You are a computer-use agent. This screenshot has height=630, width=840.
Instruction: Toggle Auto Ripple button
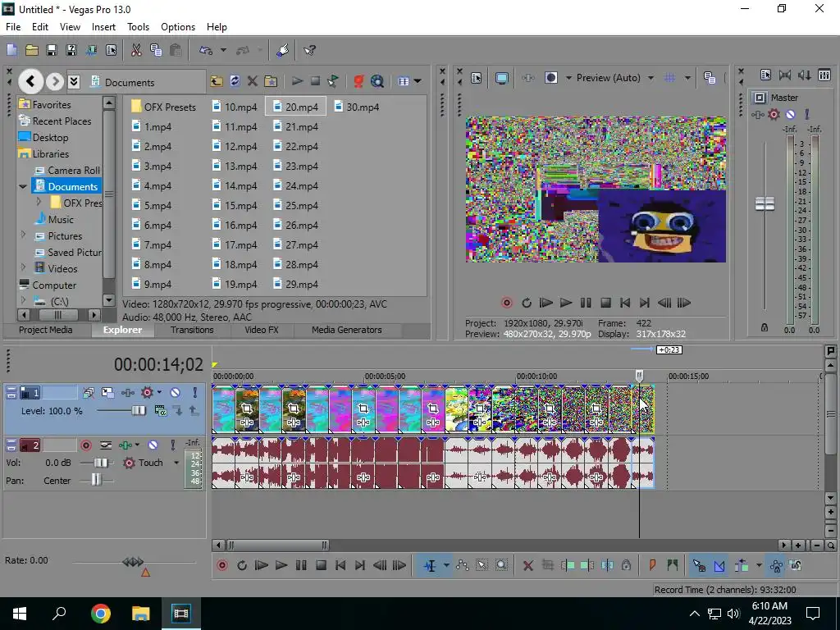[742, 565]
